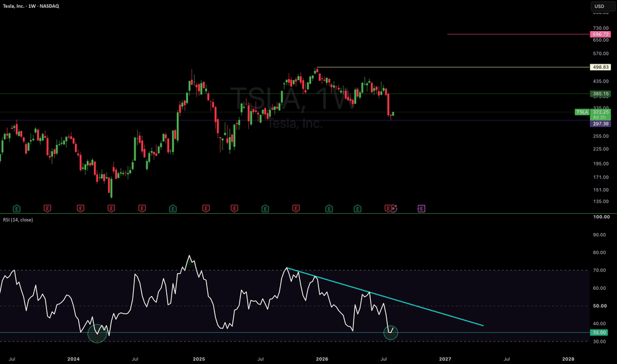Image resolution: width=617 pixels, height=364 pixels.
Task: Select the cyan descending RSI trendline
Action: pyautogui.click(x=385, y=297)
